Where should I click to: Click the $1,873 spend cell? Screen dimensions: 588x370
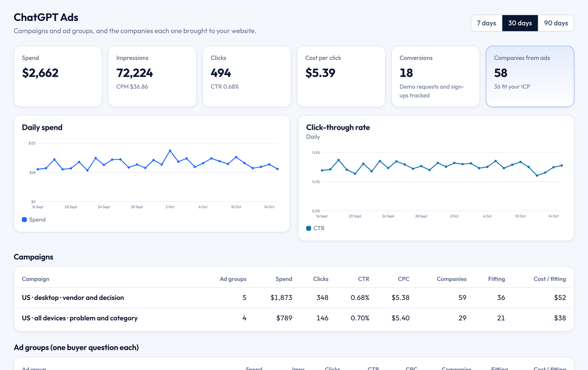281,298
